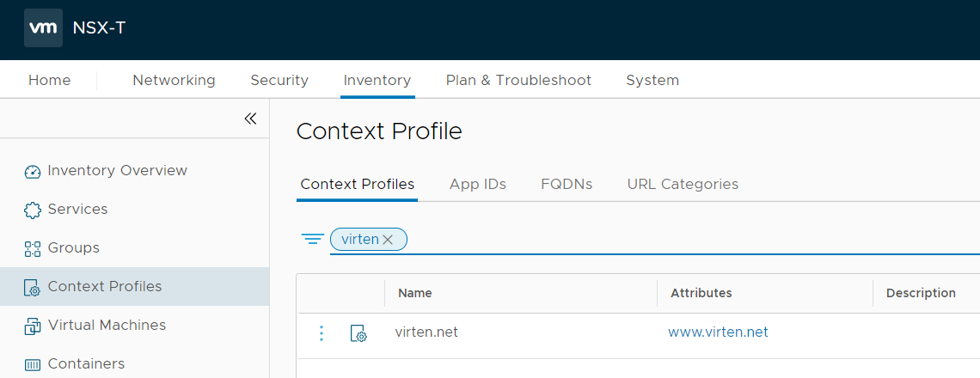The height and width of the screenshot is (378, 980).
Task: Open the filter icon beside search
Action: (313, 240)
